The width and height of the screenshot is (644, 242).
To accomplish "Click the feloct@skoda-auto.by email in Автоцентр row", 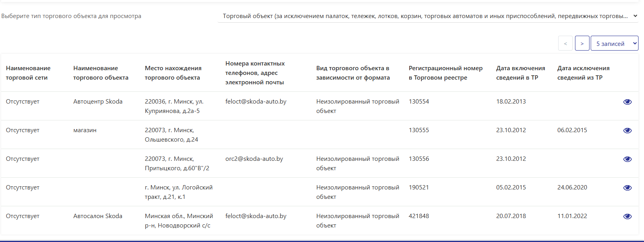I will (256, 102).
